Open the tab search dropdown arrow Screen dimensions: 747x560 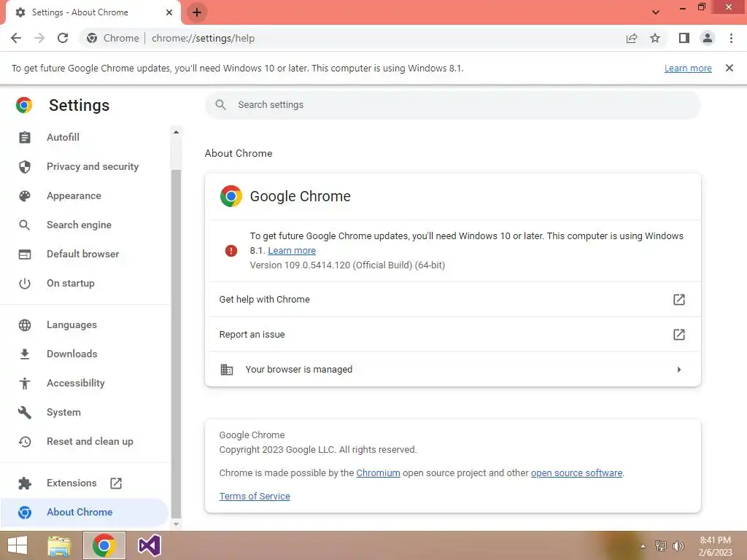point(656,12)
